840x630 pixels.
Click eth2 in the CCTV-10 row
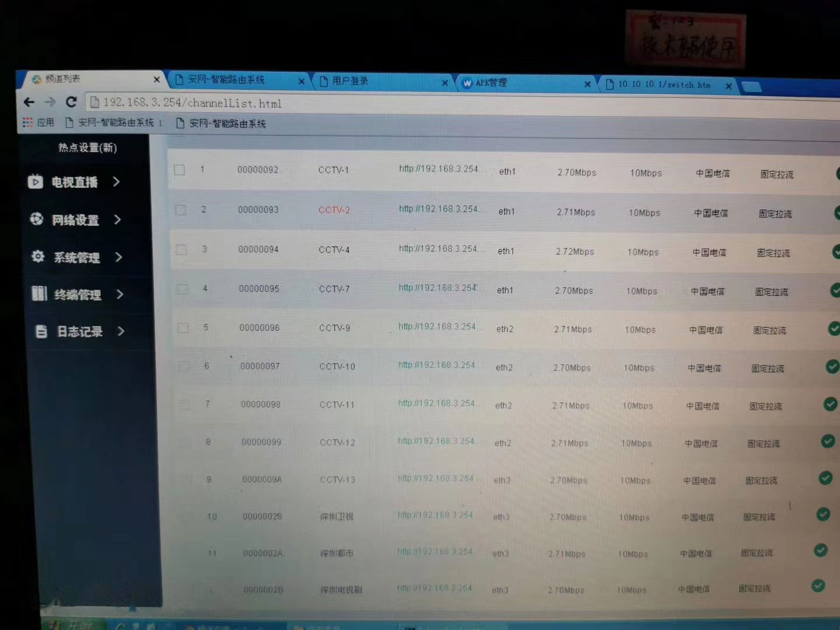click(x=504, y=367)
